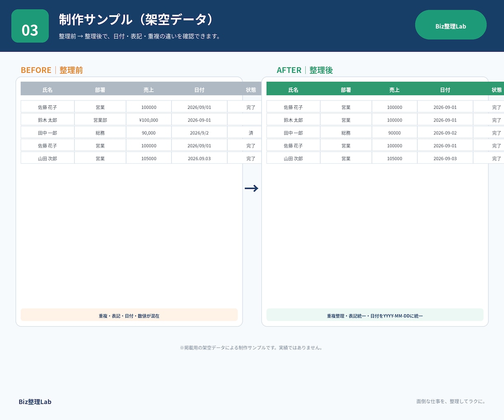Click the 日付 header in the After table

click(x=445, y=90)
